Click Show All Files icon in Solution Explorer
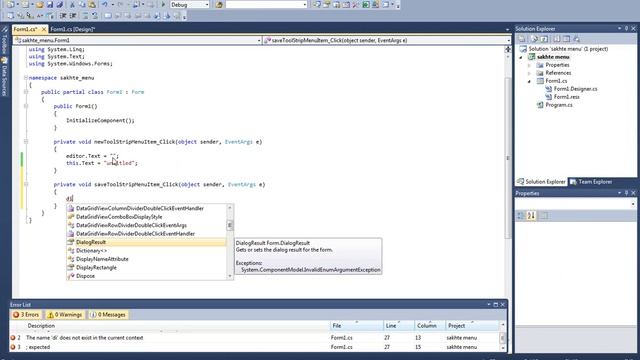This screenshot has width=640, height=360. [x=534, y=39]
